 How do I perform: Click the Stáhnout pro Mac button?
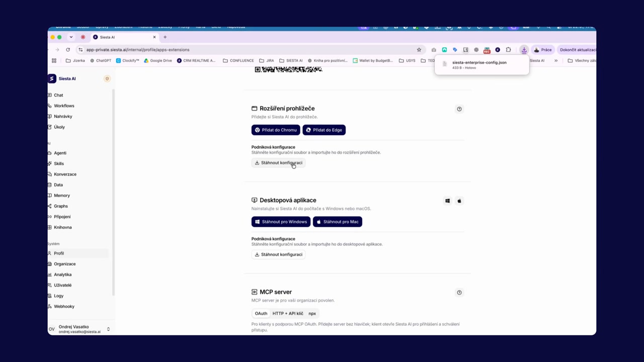pos(337,222)
